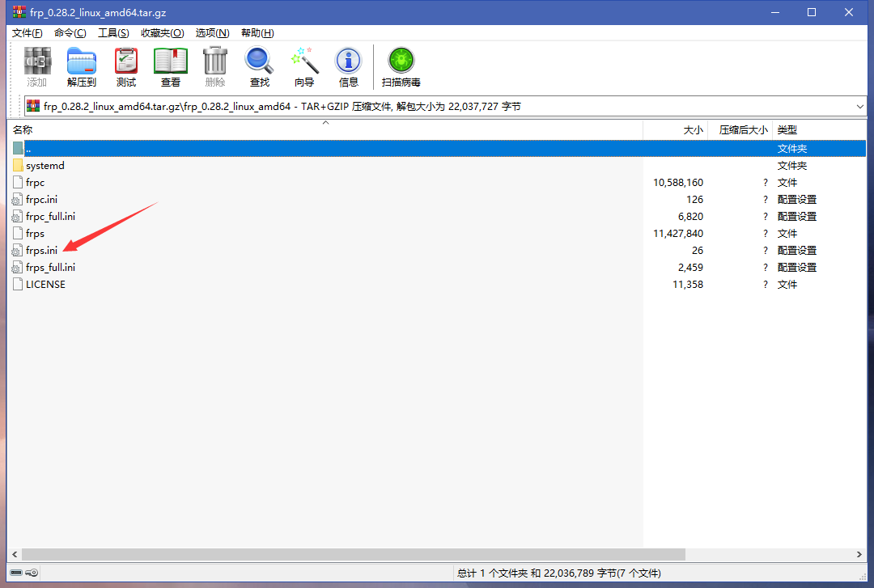This screenshot has height=588, width=874.
Task: Select the frpc_full.ini file name
Action: click(x=51, y=216)
